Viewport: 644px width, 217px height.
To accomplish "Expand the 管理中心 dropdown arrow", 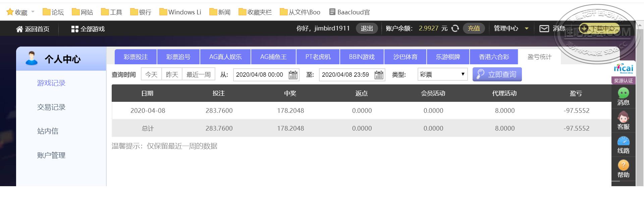I will pyautogui.click(x=527, y=29).
